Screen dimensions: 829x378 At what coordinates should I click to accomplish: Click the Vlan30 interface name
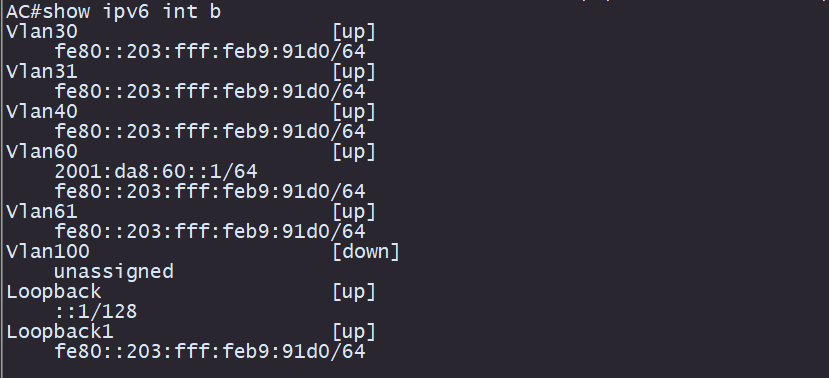click(42, 32)
